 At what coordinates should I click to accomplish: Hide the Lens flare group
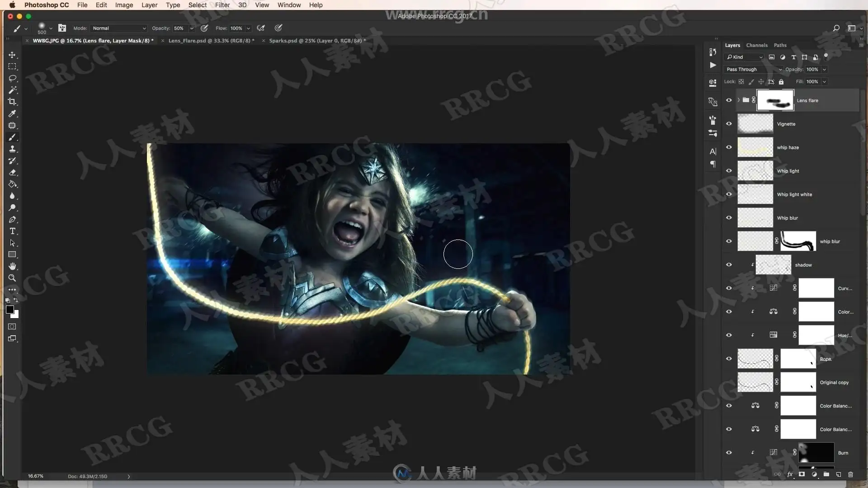point(729,100)
